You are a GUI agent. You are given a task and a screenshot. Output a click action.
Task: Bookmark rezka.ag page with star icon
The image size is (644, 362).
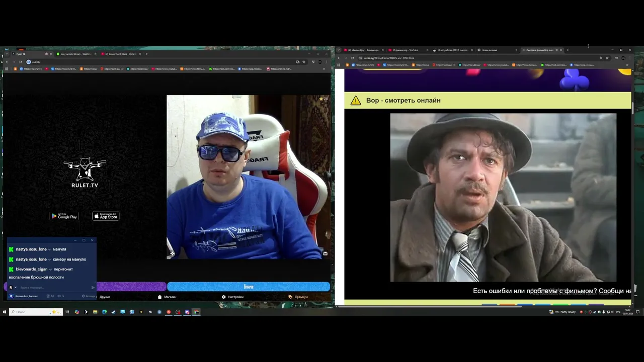pyautogui.click(x=607, y=58)
